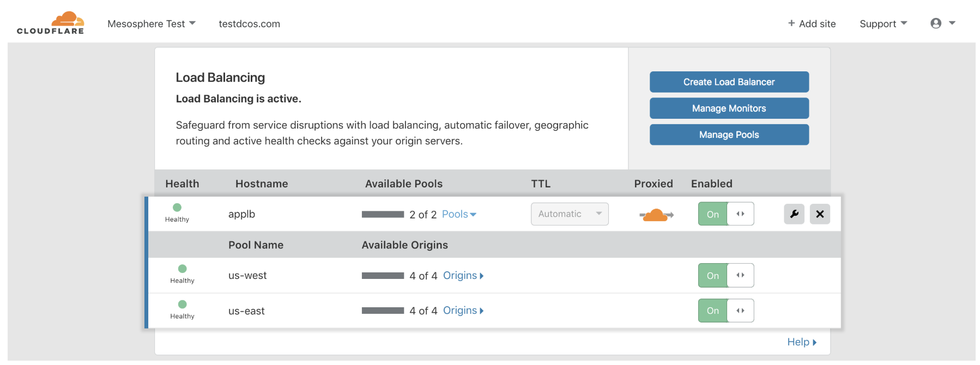Click the Cloudflare logo
980x365 pixels.
[x=51, y=23]
